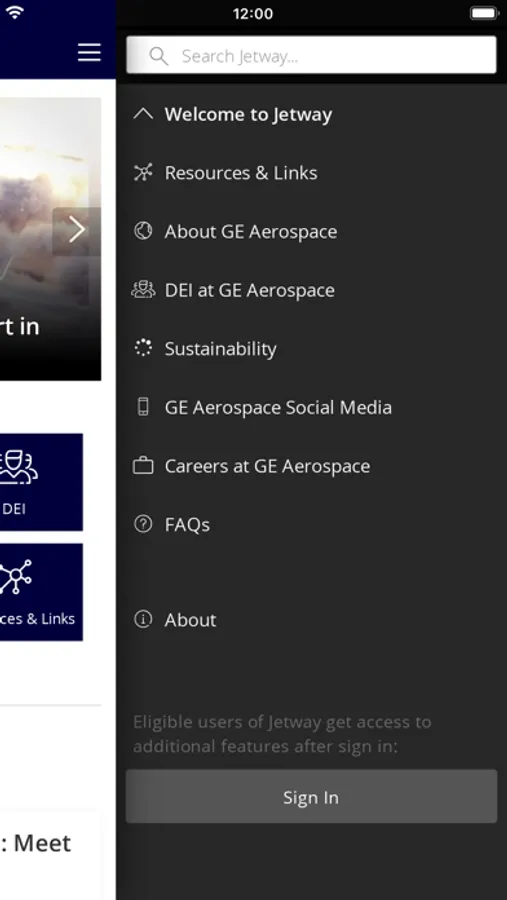Click the search magnifier icon

coord(158,56)
